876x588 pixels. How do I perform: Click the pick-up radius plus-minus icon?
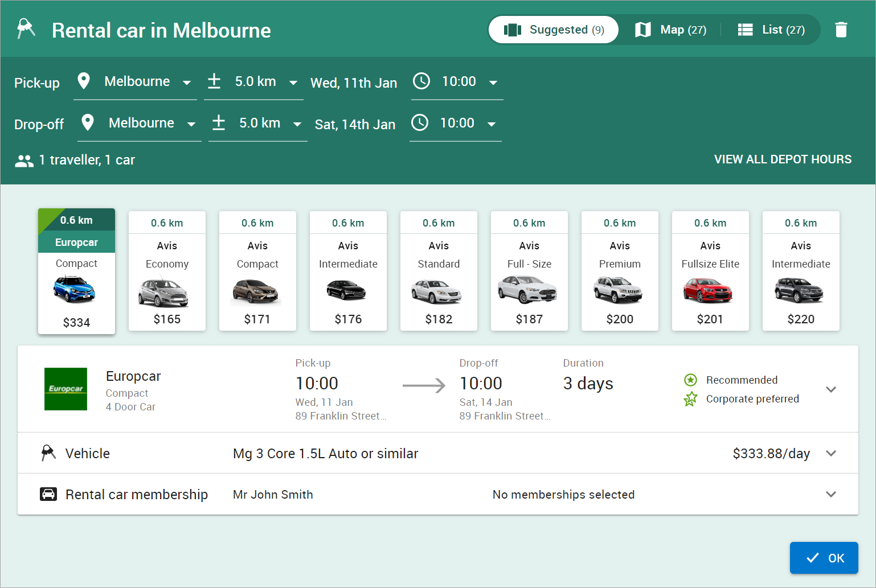coord(214,81)
